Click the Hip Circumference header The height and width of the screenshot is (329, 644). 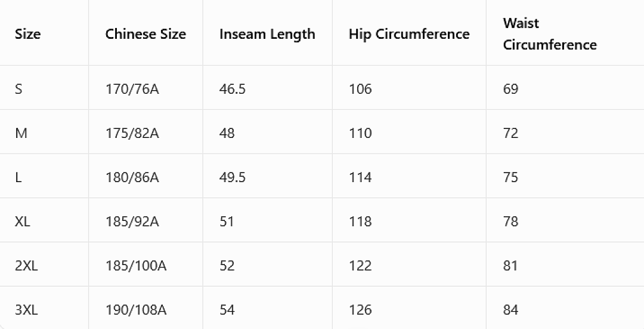[409, 34]
